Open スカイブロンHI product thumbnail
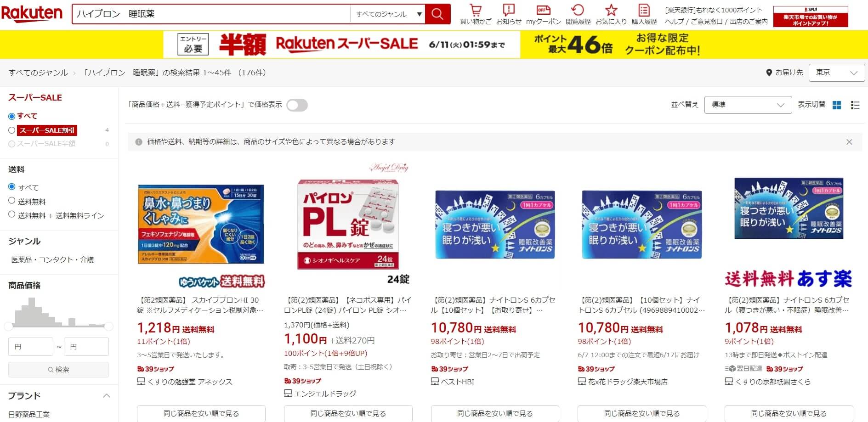Viewport: 868px width, 422px height. (x=201, y=224)
